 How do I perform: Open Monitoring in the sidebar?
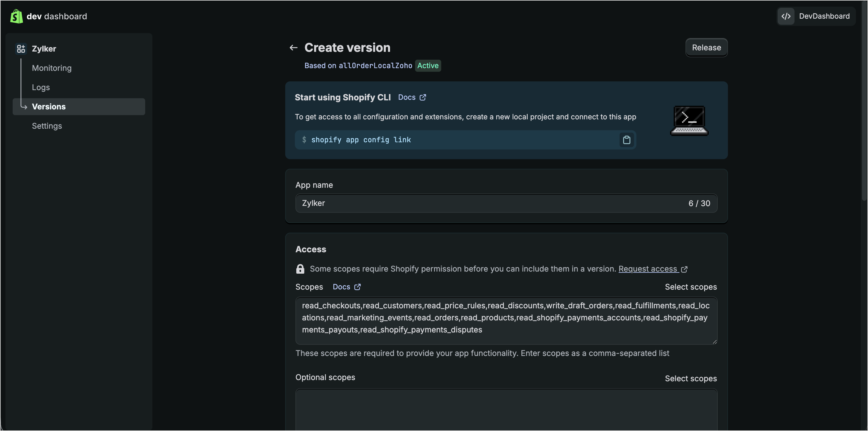coord(52,68)
